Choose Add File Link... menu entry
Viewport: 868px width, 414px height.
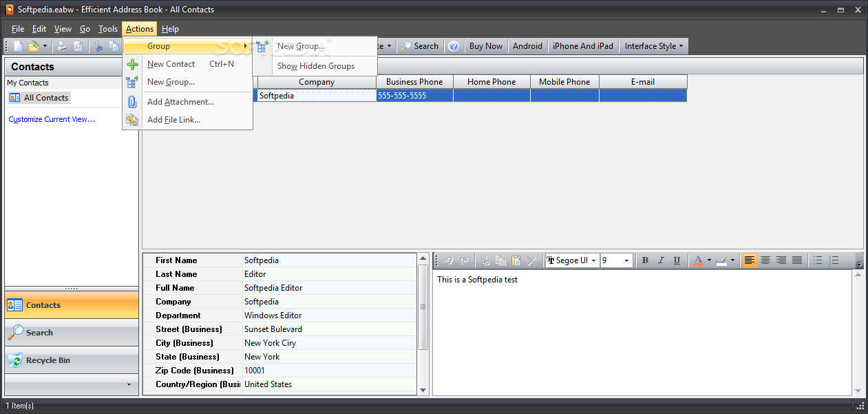pyautogui.click(x=188, y=120)
